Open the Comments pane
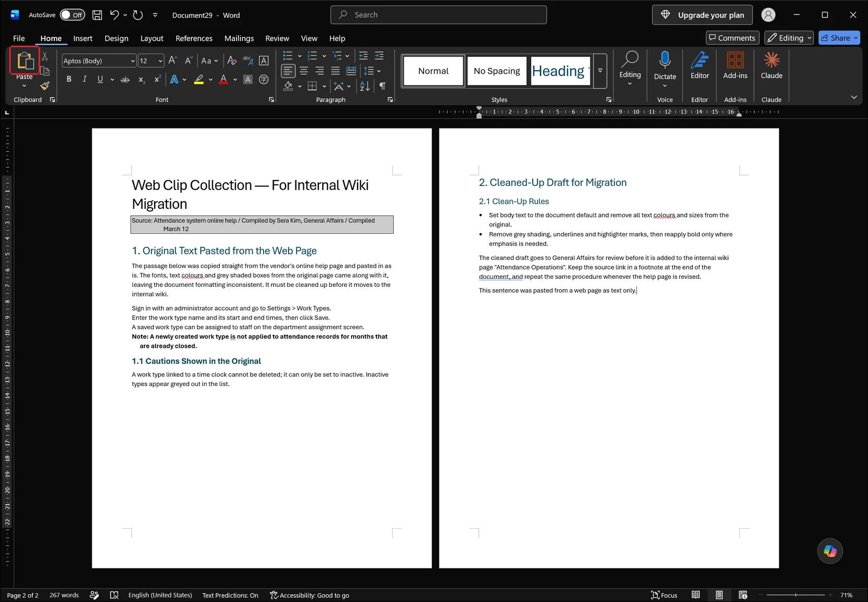 coord(732,38)
